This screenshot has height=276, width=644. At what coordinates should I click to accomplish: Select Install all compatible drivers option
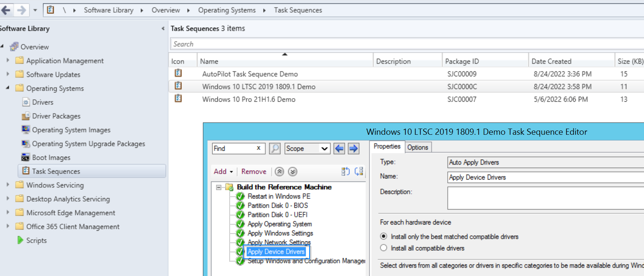(384, 248)
